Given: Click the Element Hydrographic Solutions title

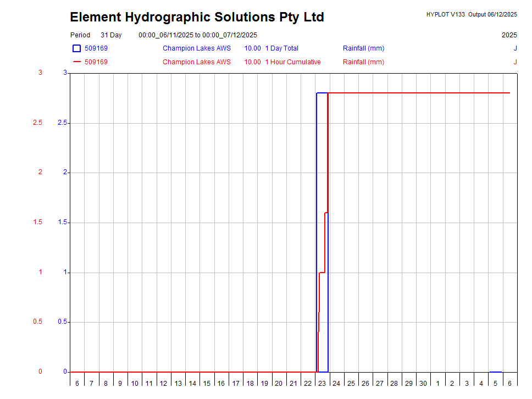Looking at the screenshot, I should pos(197,17).
